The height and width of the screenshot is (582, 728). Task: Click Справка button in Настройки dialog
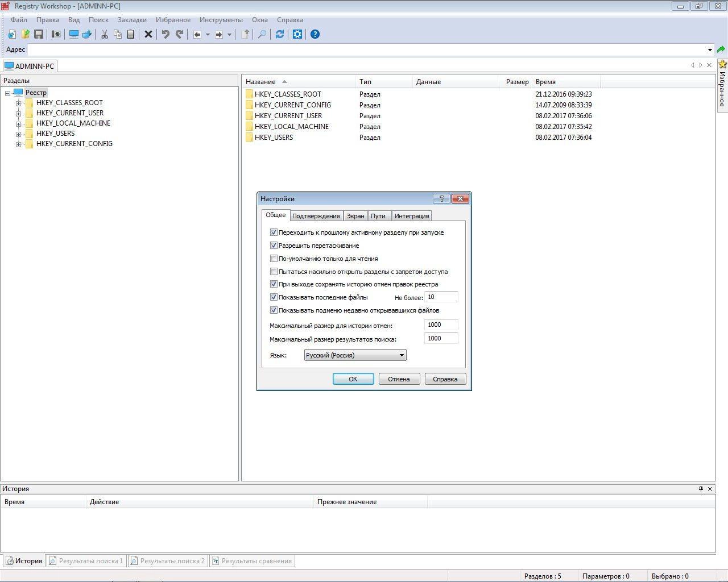pos(445,379)
